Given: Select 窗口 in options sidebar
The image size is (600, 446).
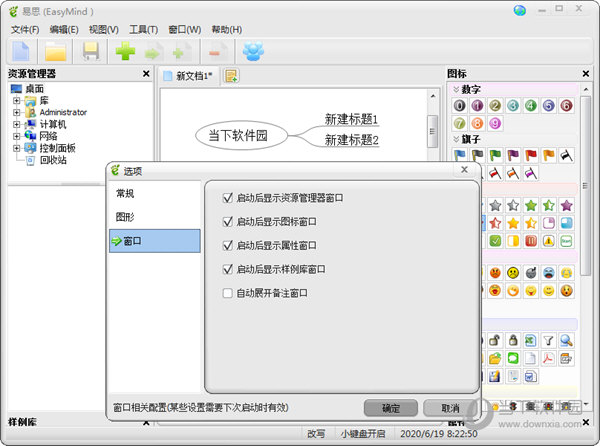Looking at the screenshot, I should 155,241.
